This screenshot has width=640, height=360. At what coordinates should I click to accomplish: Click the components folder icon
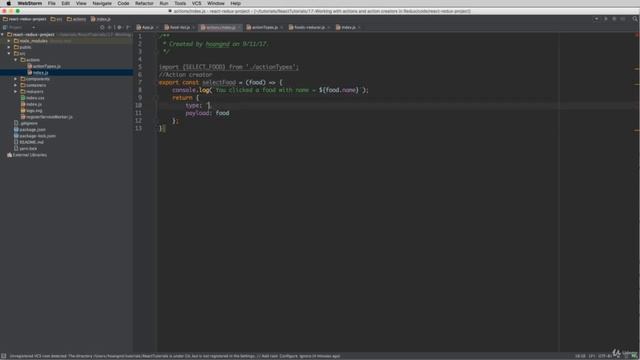pos(23,79)
